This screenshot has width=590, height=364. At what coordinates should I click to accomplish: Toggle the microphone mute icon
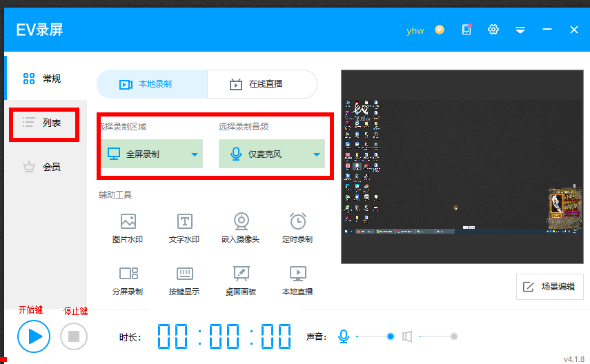click(344, 336)
